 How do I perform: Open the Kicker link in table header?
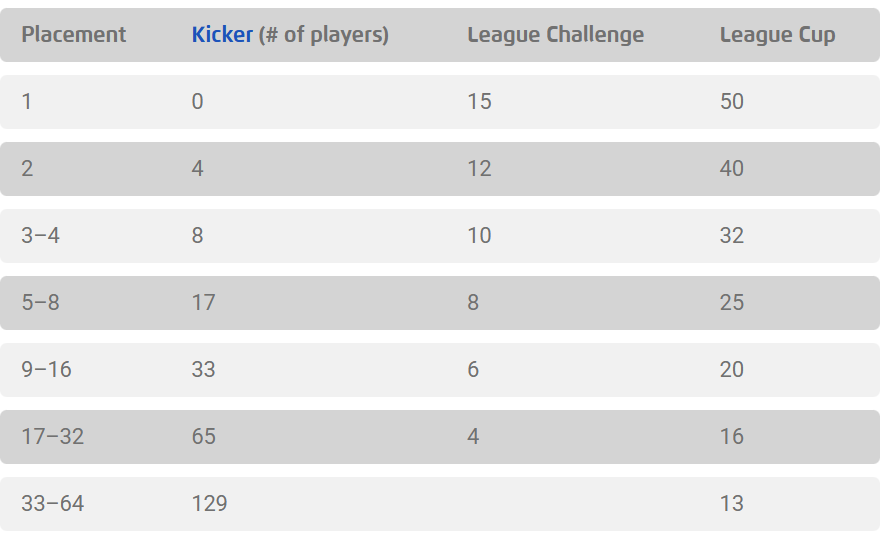[222, 35]
